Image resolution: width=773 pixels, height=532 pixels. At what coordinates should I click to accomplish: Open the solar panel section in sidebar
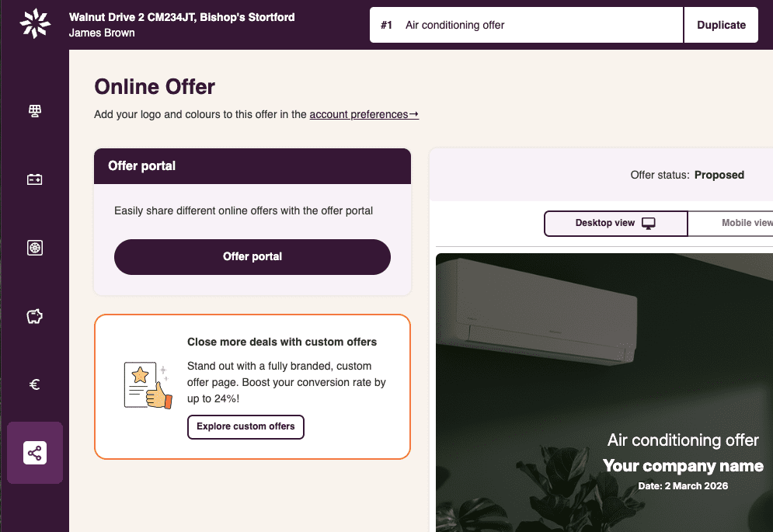click(35, 111)
